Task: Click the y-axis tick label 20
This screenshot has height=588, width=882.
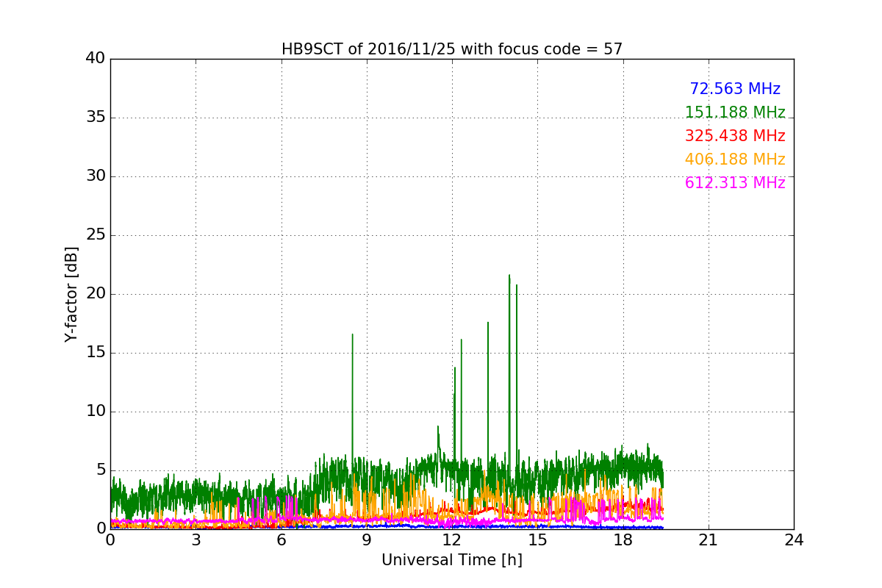Action: 96,294
